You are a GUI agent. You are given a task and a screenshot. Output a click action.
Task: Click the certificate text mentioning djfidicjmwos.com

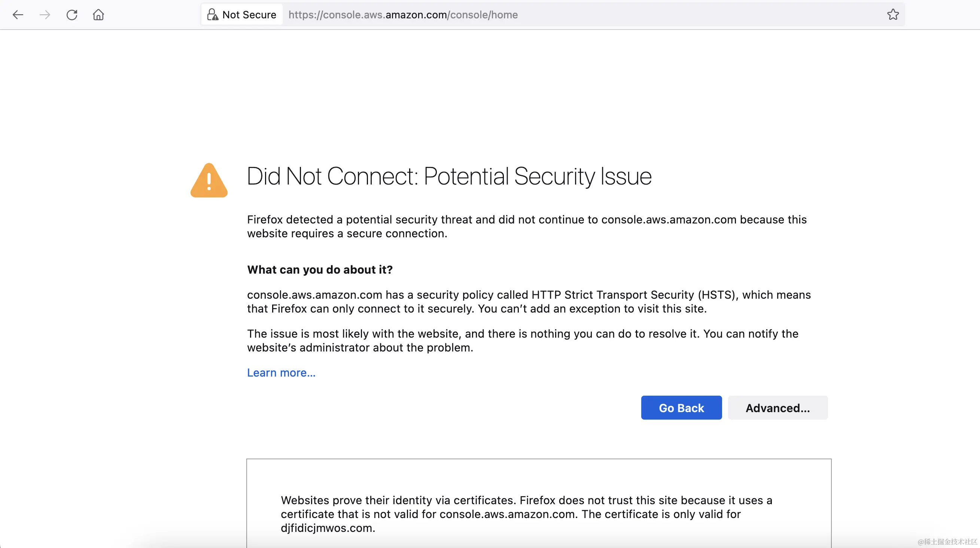tap(527, 514)
